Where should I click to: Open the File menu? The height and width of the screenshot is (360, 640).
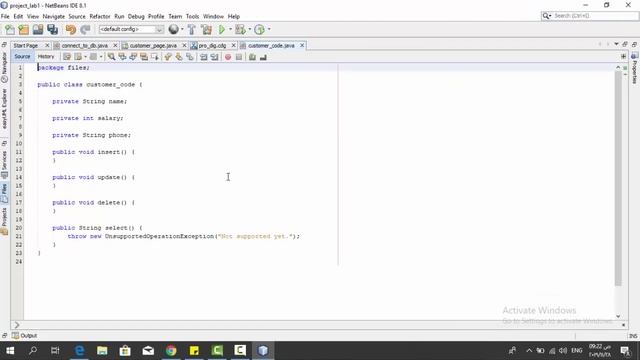coord(5,16)
